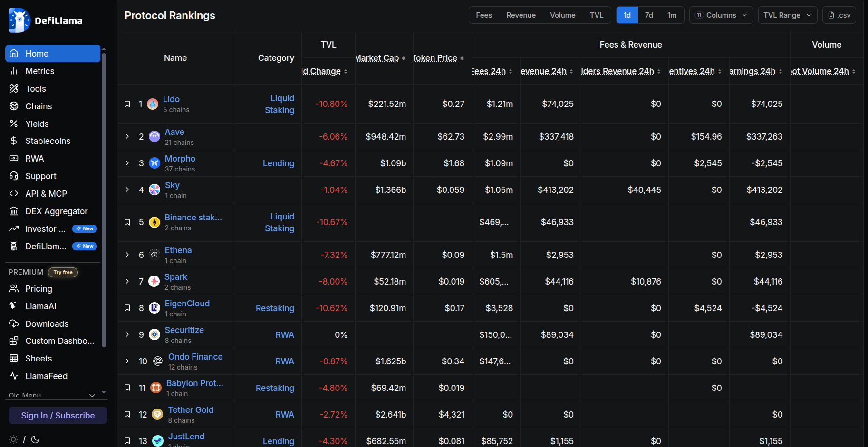Viewport: 868px width, 447px height.
Task: Click the API & MCP code icon
Action: coord(14,194)
